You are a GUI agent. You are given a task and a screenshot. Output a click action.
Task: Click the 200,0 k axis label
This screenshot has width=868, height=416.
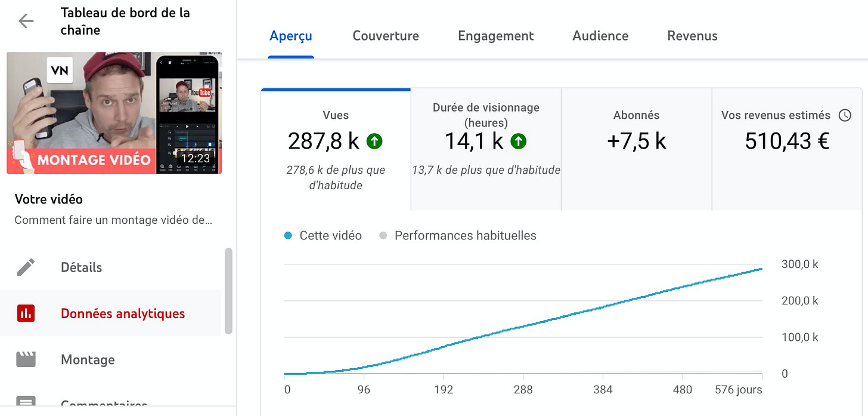[x=800, y=301]
